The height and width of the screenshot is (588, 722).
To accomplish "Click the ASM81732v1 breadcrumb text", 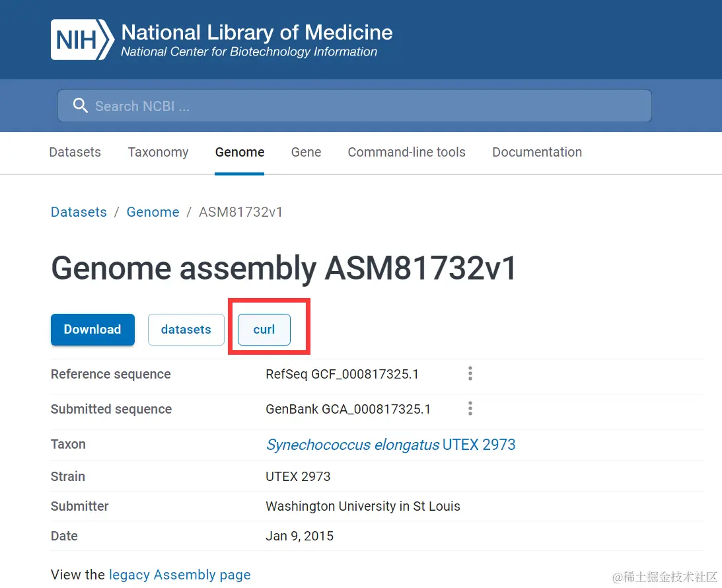I will click(240, 212).
